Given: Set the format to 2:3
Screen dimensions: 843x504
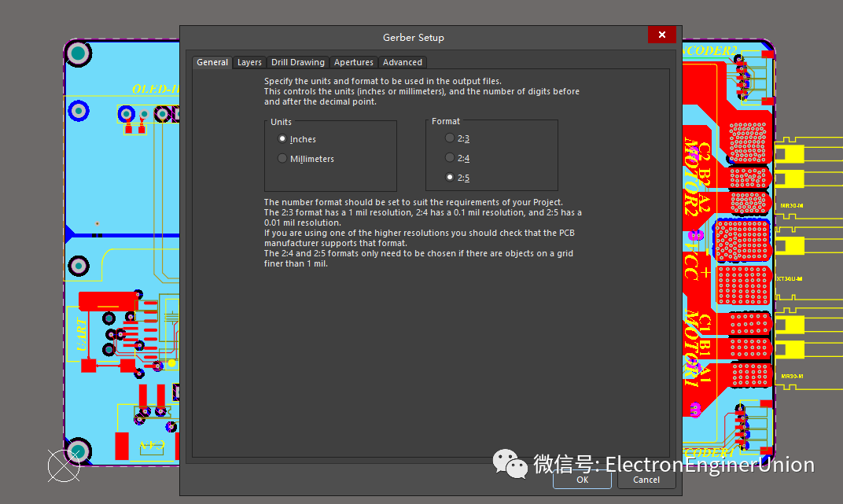Looking at the screenshot, I should click(450, 138).
